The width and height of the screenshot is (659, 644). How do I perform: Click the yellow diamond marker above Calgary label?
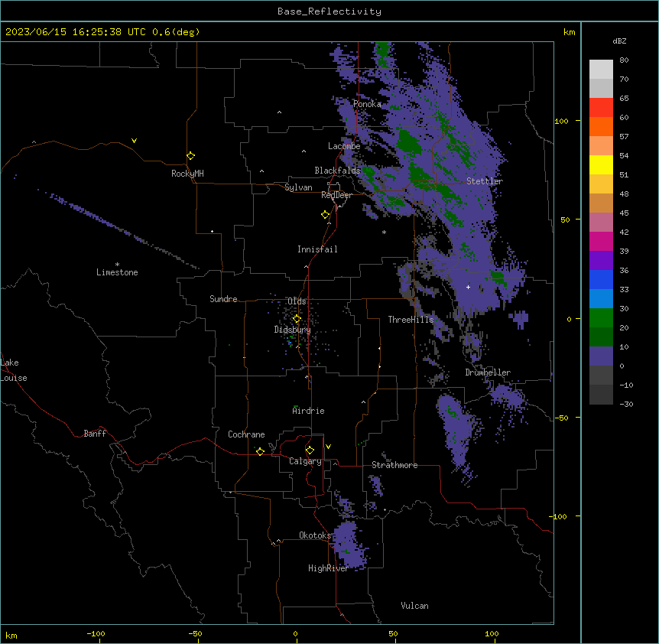310,450
